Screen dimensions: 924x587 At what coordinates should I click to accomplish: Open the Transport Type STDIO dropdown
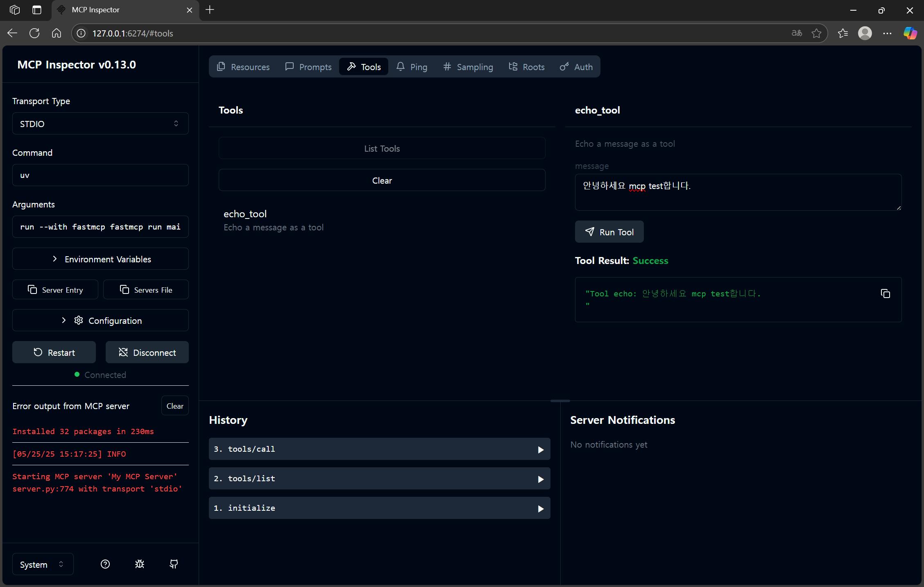pos(100,124)
